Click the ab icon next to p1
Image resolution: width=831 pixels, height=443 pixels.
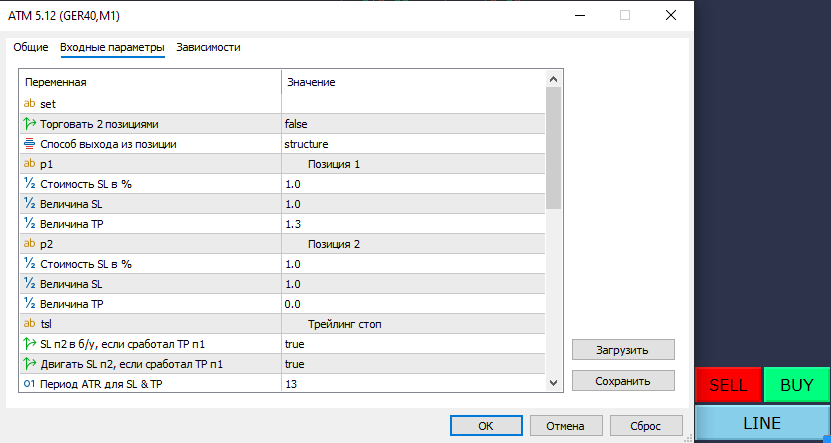point(29,164)
